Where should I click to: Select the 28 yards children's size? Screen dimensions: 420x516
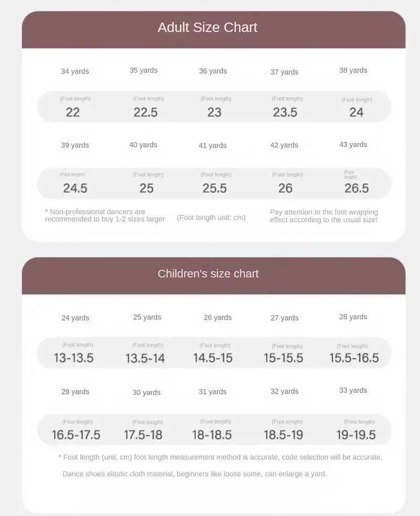click(353, 317)
